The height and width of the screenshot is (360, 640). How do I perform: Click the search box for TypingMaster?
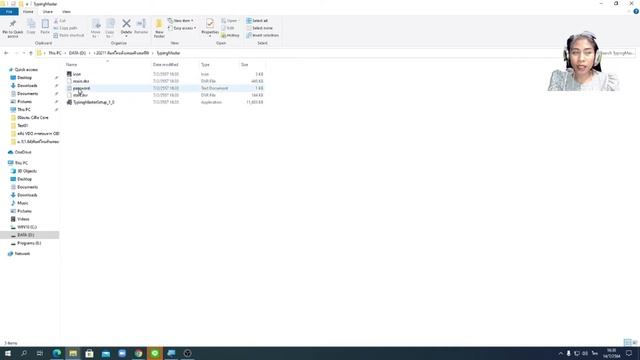(x=616, y=53)
